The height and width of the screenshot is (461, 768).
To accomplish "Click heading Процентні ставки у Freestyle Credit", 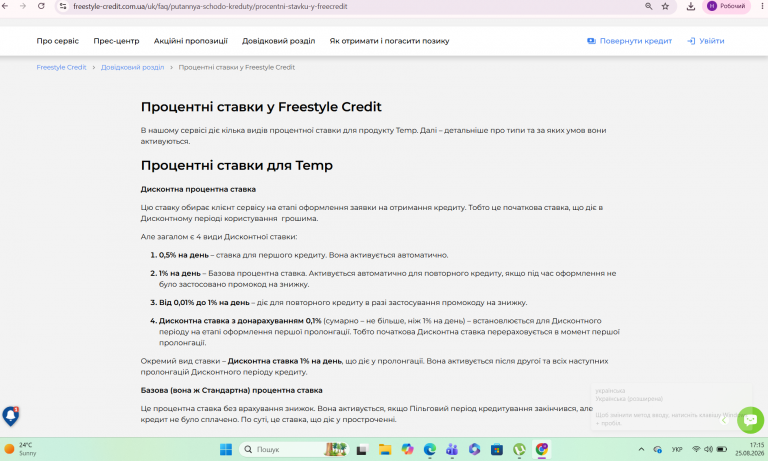I will 261,107.
